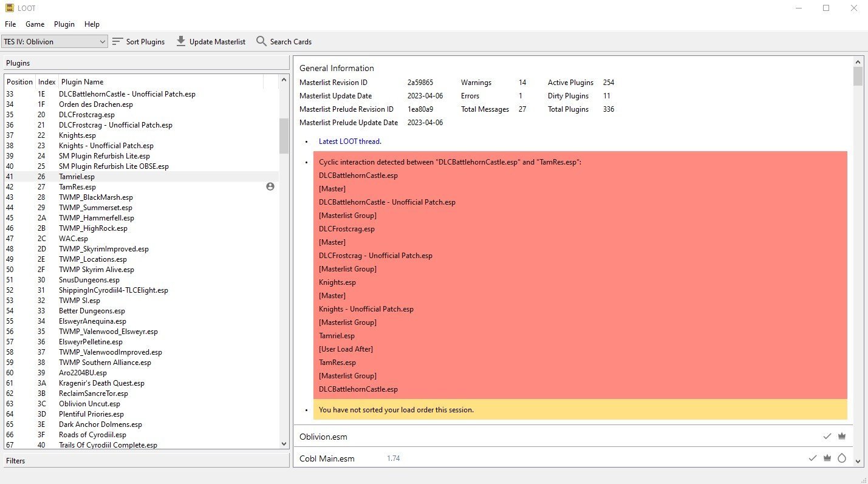
Task: Open the Plugin menu
Action: tap(64, 24)
